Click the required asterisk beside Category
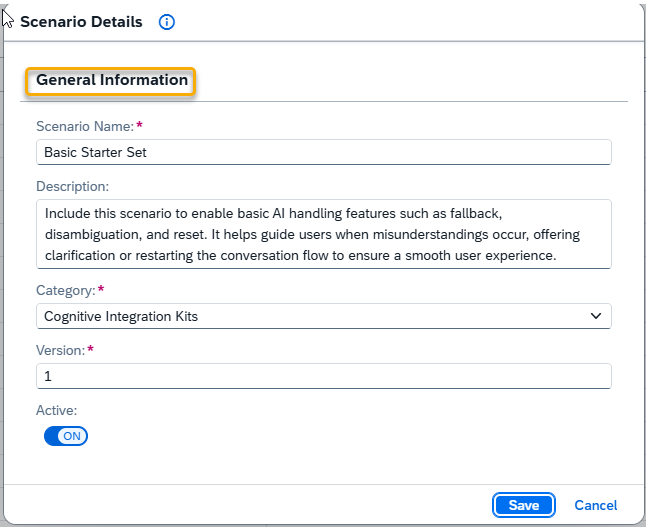The image size is (646, 527). (x=101, y=289)
